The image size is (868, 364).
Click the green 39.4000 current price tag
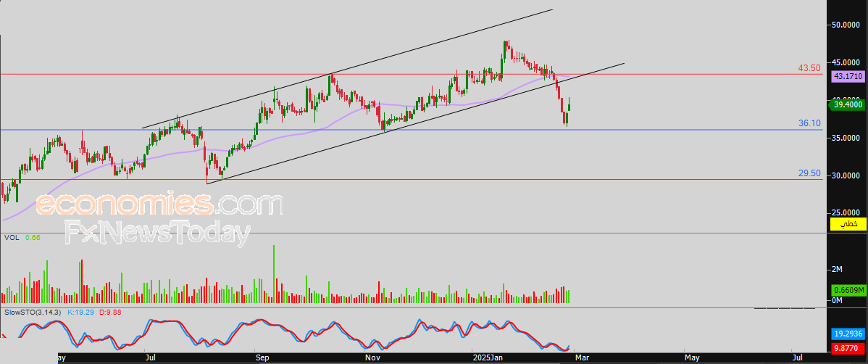coord(847,104)
